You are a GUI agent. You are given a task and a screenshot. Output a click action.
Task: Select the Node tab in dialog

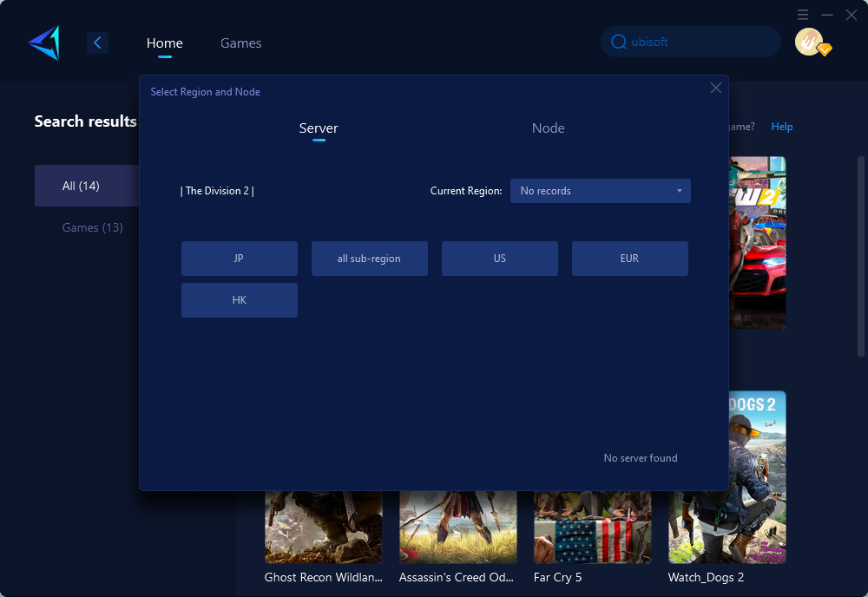(548, 128)
